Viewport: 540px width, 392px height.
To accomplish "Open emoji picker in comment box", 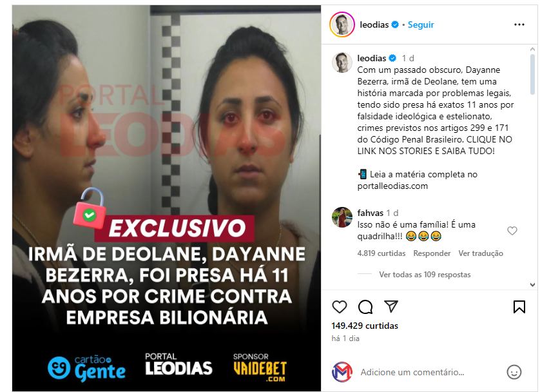I will coord(514,372).
